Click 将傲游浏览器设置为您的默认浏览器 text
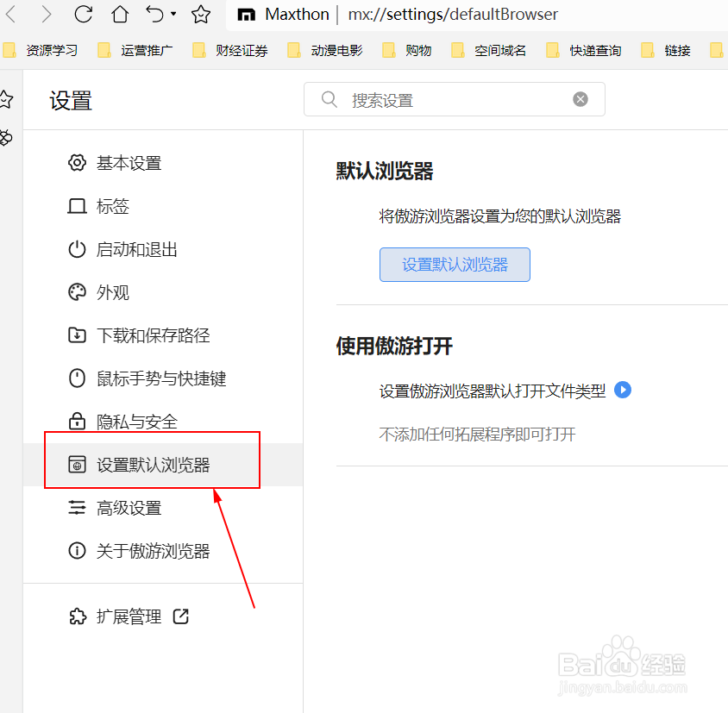Image resolution: width=728 pixels, height=713 pixels. pos(500,216)
